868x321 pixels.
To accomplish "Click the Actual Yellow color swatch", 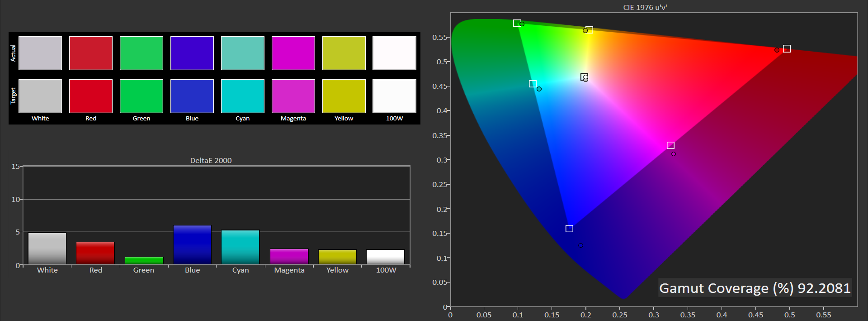I will 344,53.
